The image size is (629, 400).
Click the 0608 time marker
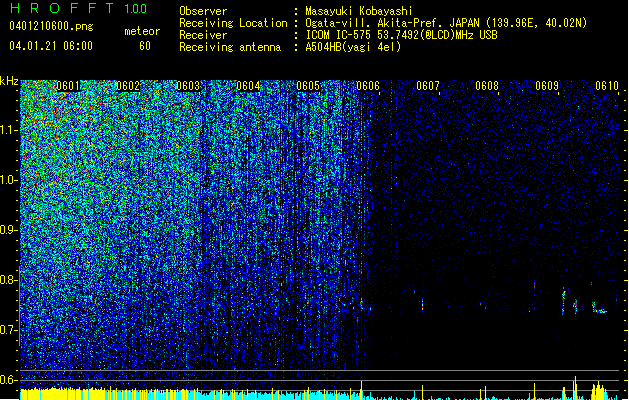click(487, 86)
